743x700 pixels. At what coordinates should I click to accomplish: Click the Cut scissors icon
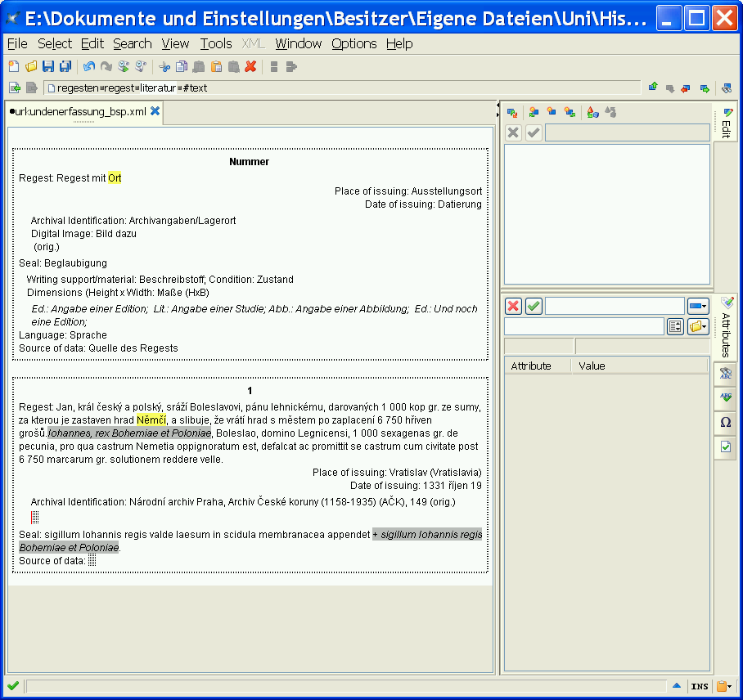tap(164, 67)
